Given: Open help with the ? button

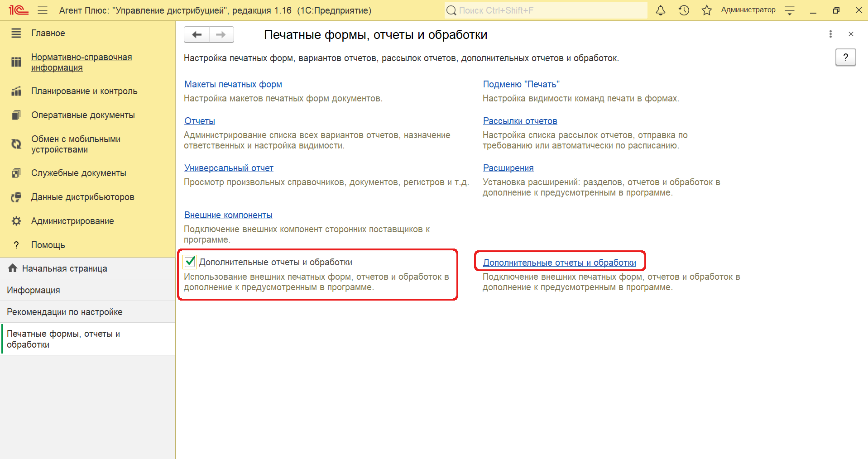Looking at the screenshot, I should [845, 57].
